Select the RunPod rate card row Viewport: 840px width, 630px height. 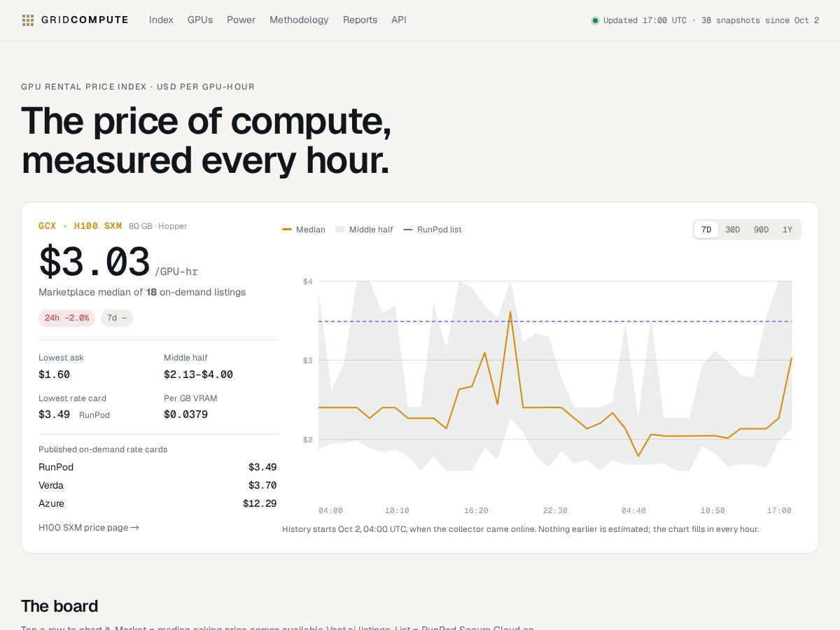coord(157,467)
